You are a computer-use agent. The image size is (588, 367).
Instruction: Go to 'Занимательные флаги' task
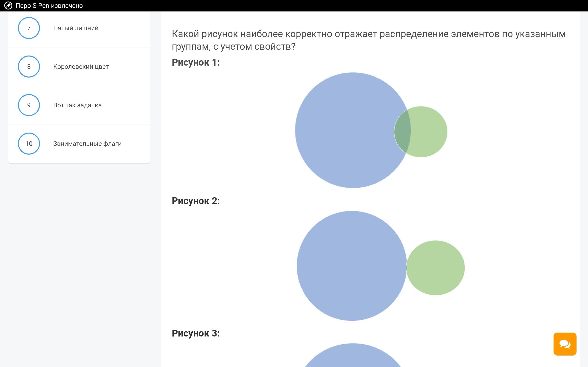tap(87, 144)
